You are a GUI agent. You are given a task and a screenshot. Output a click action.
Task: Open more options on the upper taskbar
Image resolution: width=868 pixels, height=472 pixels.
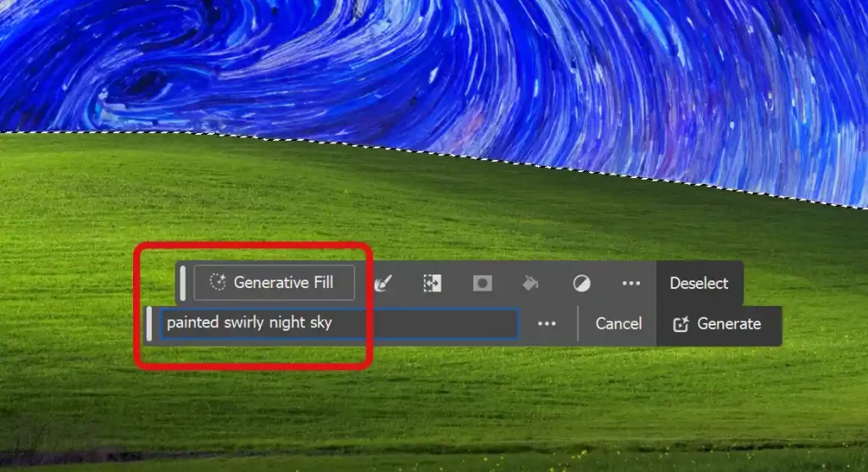[631, 283]
